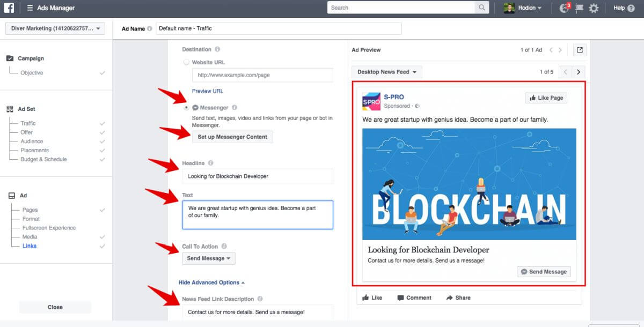The height and width of the screenshot is (327, 644).
Task: Select the Website URL radio button
Action: 187,62
